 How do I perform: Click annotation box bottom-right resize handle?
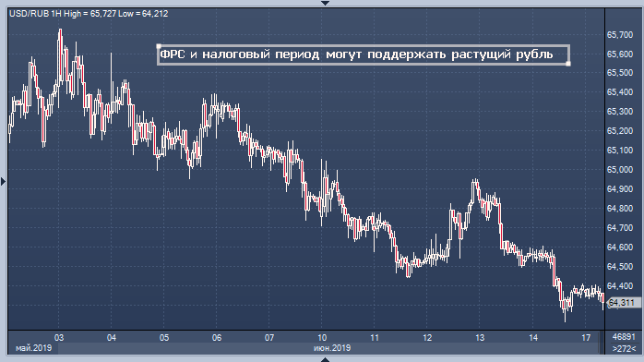568,64
